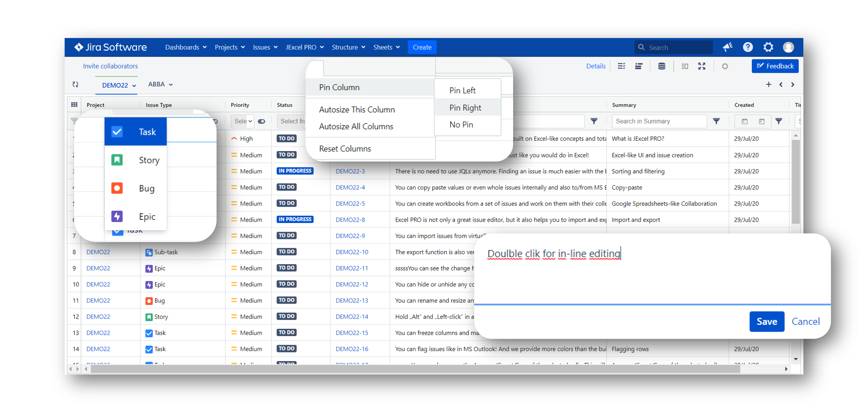Save the in-line edit
The image size is (868, 413).
click(x=767, y=322)
